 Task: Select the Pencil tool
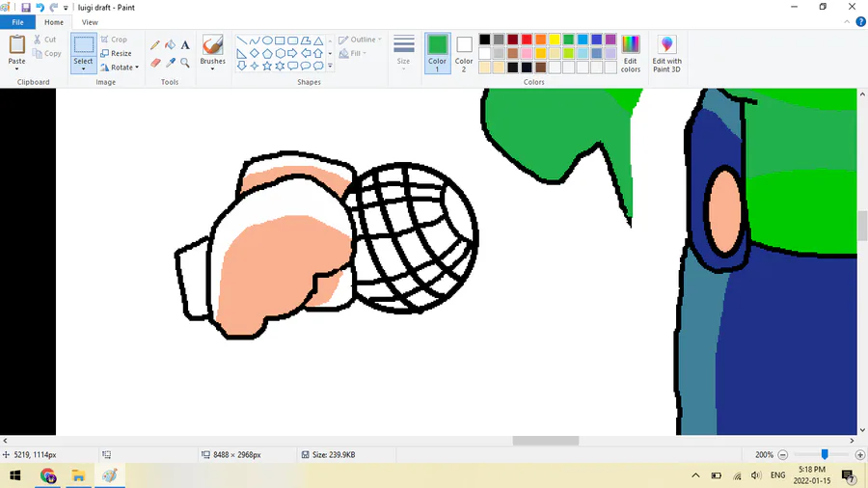pos(155,45)
